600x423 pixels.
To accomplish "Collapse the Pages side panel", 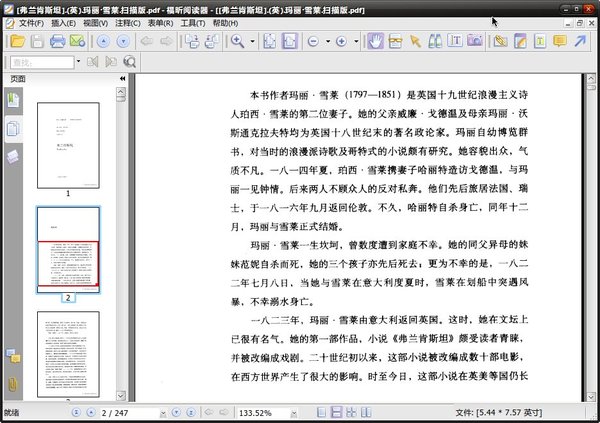I will coord(121,78).
